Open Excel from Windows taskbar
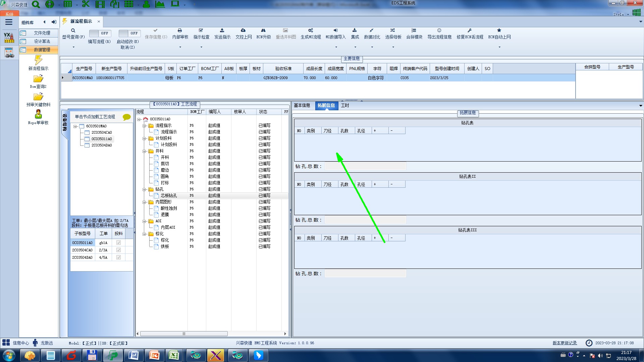The image size is (644, 362). click(x=174, y=355)
